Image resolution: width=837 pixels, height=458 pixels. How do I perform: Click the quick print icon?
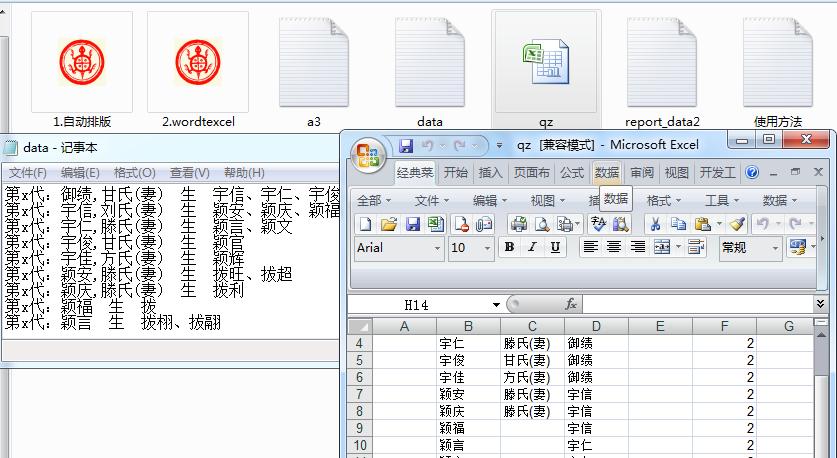point(518,224)
